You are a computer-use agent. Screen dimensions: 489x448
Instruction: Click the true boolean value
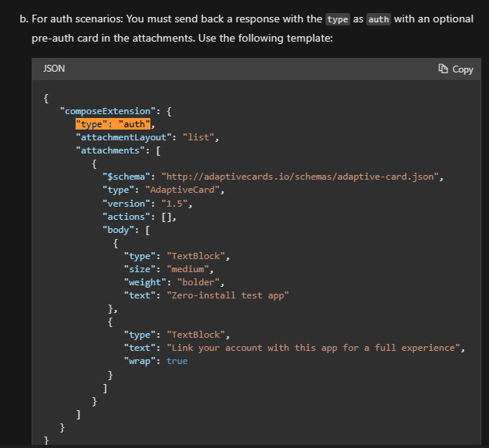coord(177,361)
